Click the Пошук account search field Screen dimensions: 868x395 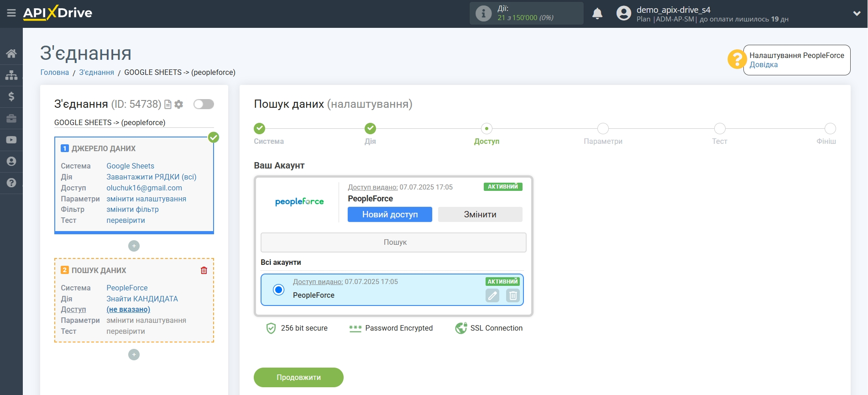(393, 242)
